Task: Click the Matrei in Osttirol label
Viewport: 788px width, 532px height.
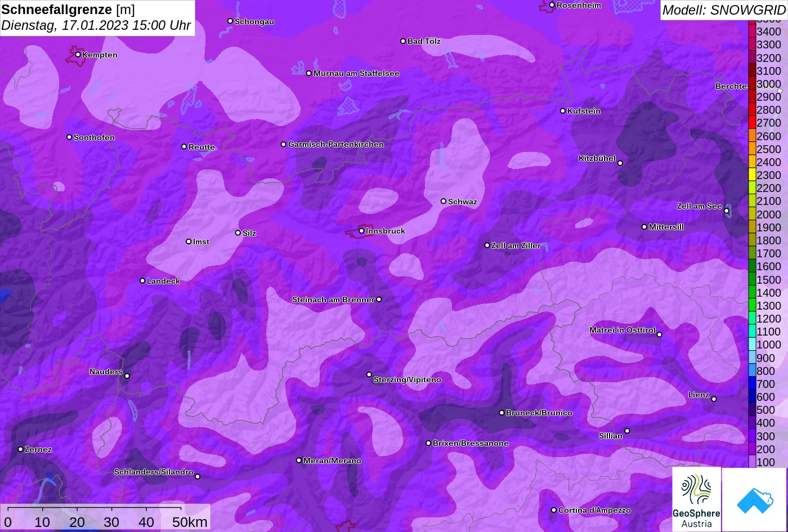Action: [x=623, y=330]
